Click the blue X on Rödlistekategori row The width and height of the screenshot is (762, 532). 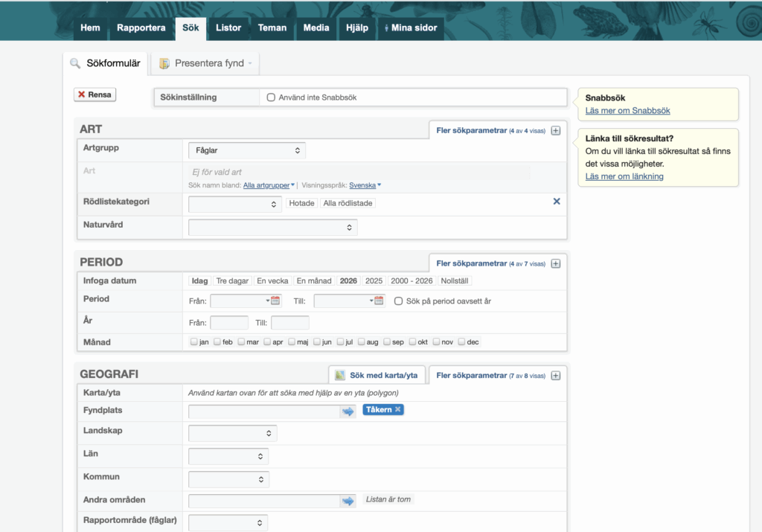pyautogui.click(x=556, y=202)
